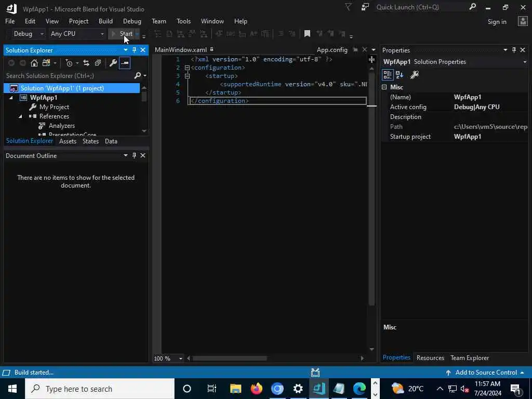
Task: Click Add to Source Control in status bar
Action: point(485,373)
